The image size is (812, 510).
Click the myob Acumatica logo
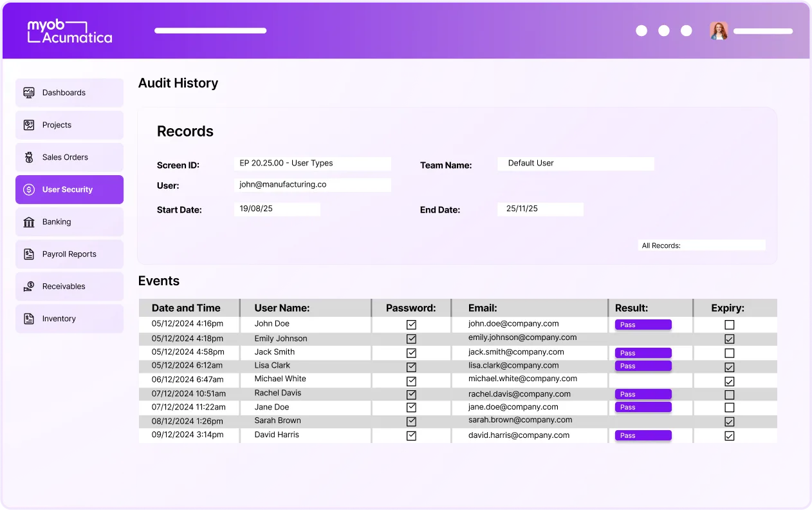[x=69, y=30]
